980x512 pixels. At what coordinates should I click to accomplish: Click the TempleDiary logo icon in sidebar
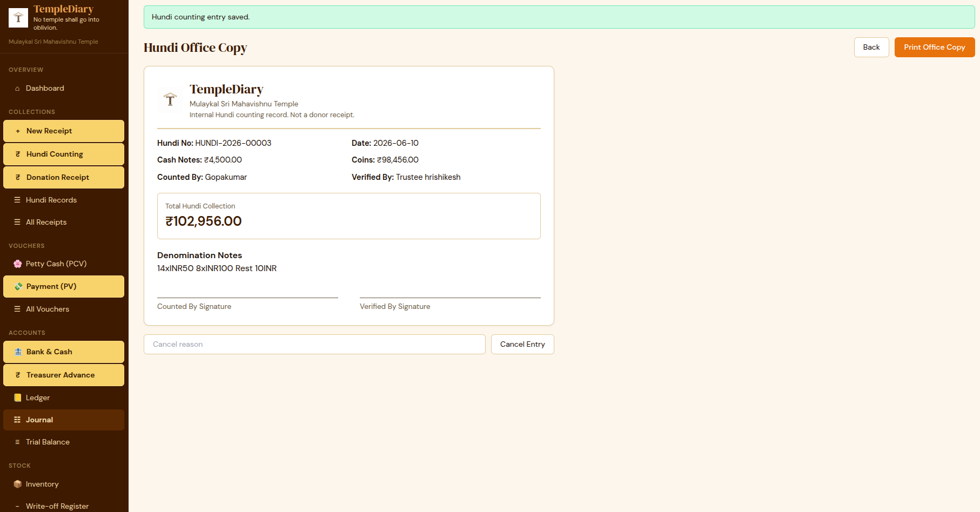(18, 18)
